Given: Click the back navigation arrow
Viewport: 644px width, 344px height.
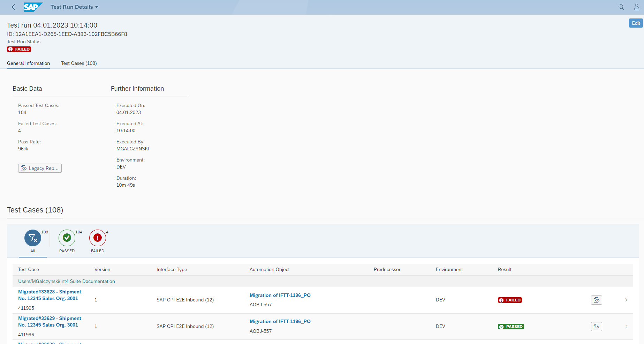Looking at the screenshot, I should (x=13, y=7).
